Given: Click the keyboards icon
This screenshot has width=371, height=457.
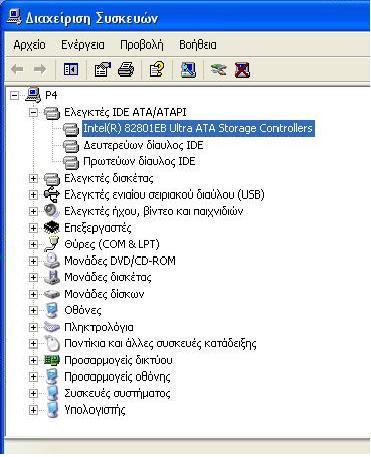Looking at the screenshot, I should 52,327.
